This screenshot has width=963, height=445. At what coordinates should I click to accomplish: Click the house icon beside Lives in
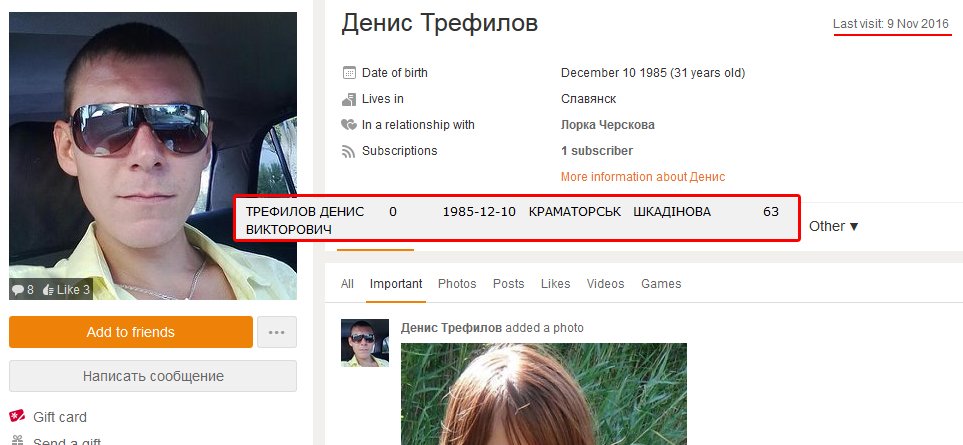coord(349,99)
